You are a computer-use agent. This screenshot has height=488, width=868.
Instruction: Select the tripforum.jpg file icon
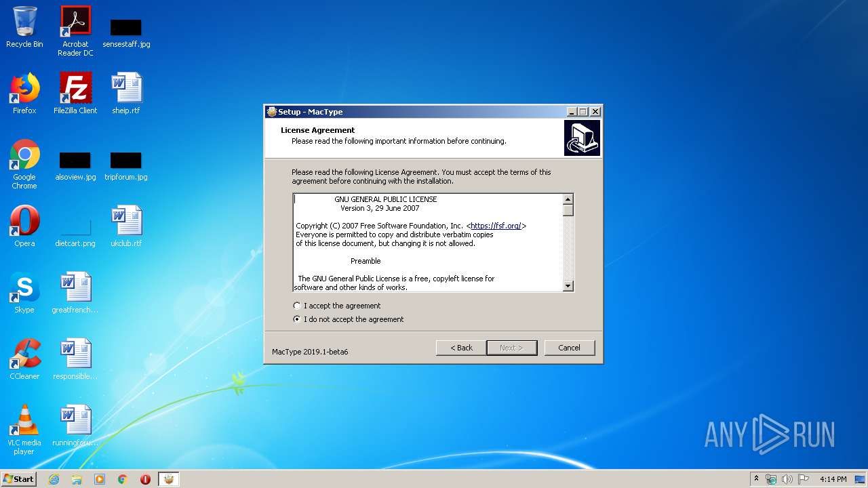126,166
